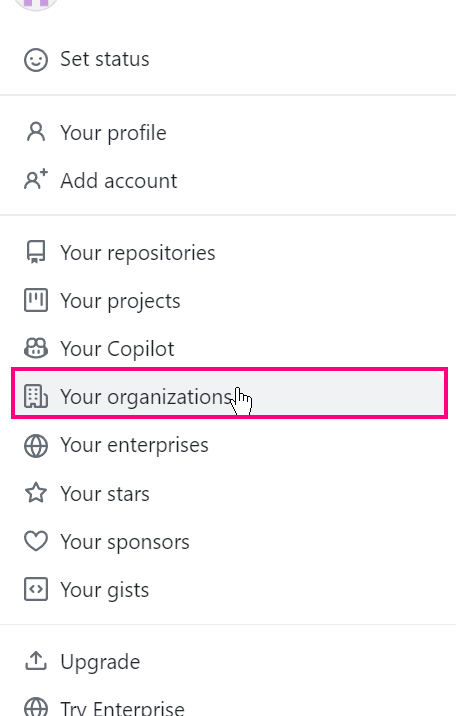Select Add account
Image resolution: width=463 pixels, height=716 pixels.
tap(228, 180)
